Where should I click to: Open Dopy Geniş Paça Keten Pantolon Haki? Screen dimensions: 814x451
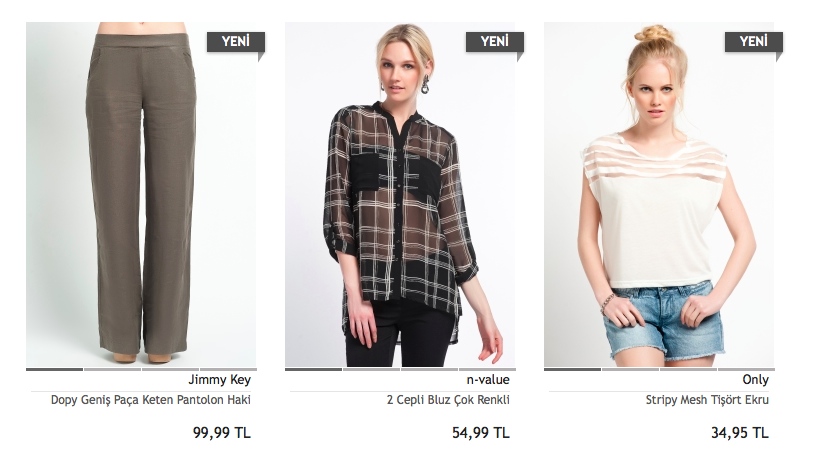point(151,400)
